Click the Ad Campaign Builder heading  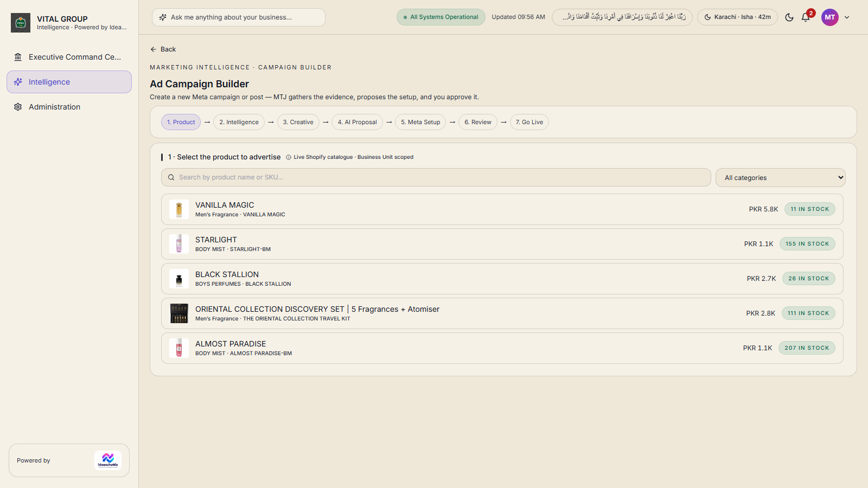[199, 84]
